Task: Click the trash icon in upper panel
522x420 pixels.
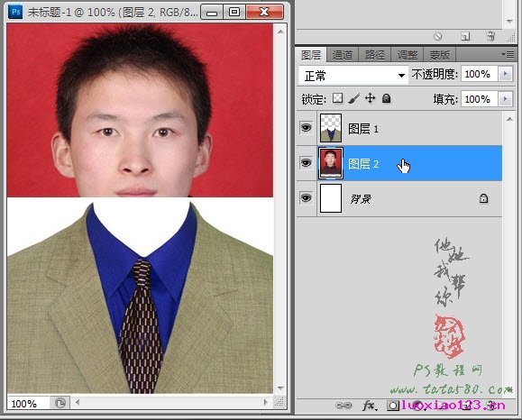Action: pyautogui.click(x=490, y=36)
